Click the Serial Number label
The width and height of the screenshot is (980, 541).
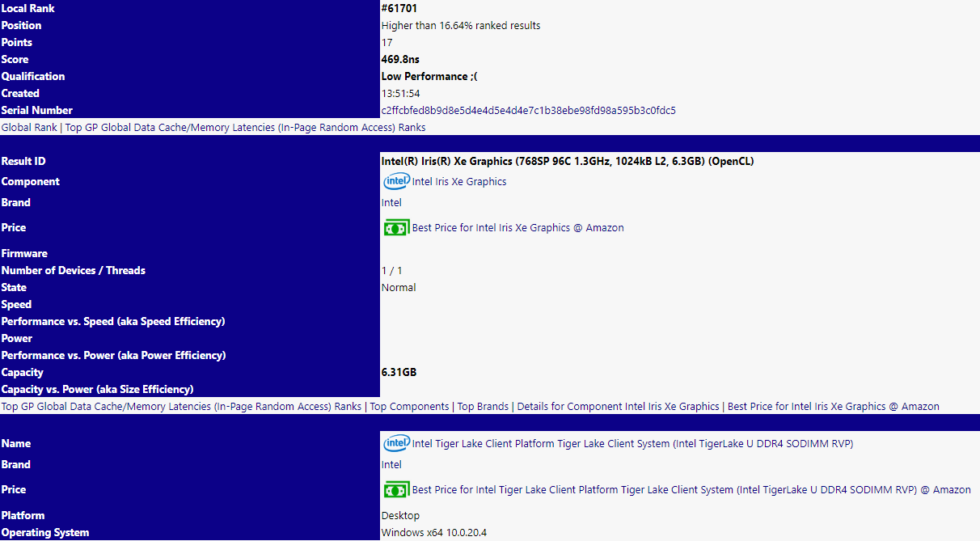pos(37,110)
